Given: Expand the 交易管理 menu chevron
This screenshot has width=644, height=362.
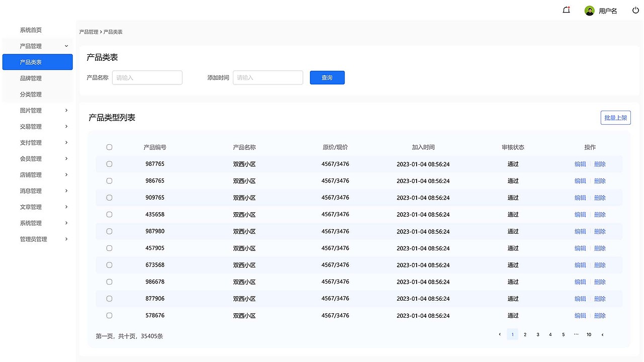Looking at the screenshot, I should [66, 127].
